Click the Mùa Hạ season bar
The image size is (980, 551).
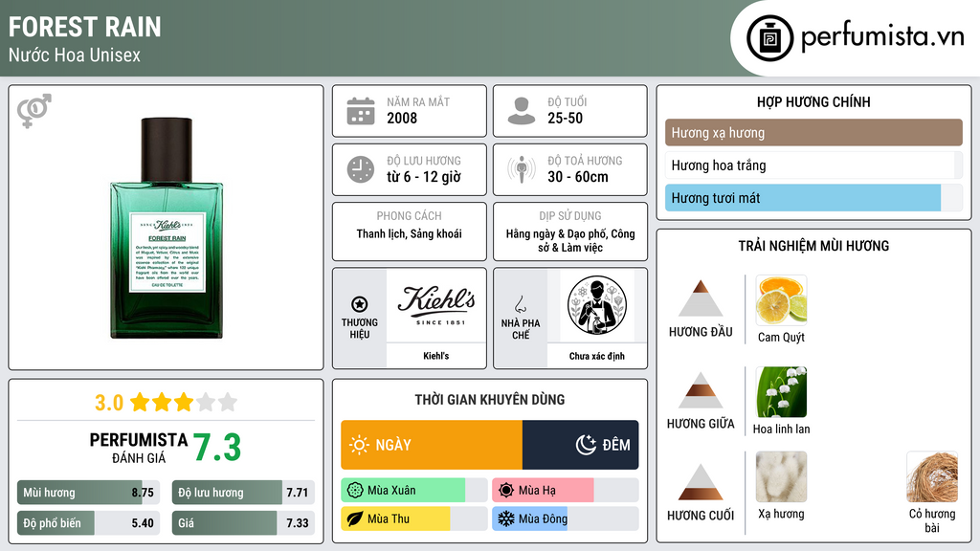566,491
